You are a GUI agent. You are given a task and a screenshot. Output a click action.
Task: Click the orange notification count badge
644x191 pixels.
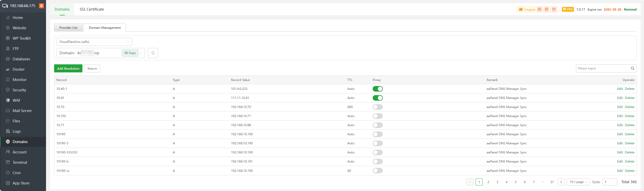[x=41, y=6]
